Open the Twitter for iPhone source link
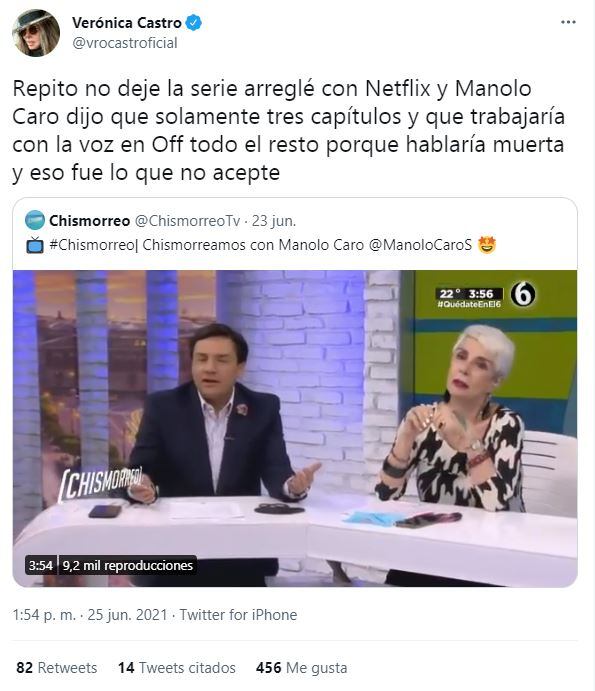The image size is (595, 691). coord(238,615)
